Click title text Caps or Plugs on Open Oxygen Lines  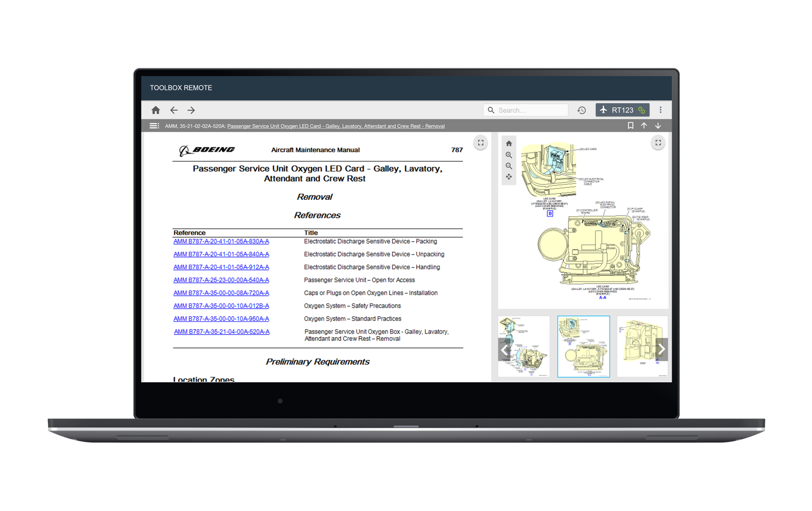(x=370, y=293)
